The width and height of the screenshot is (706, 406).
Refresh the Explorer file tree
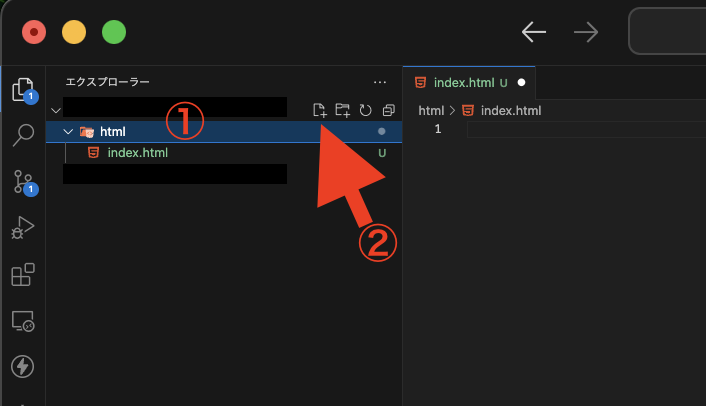click(x=366, y=110)
